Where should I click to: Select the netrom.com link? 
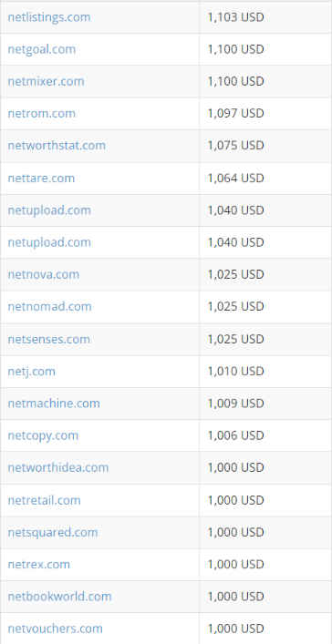[42, 113]
